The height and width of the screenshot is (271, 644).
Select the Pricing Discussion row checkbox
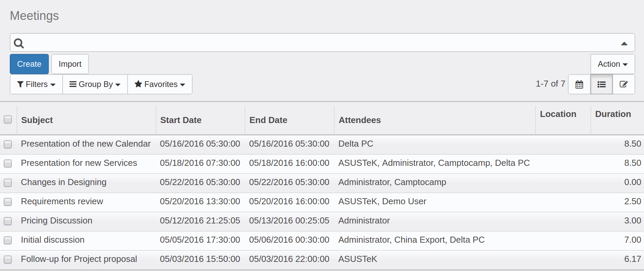[8, 221]
